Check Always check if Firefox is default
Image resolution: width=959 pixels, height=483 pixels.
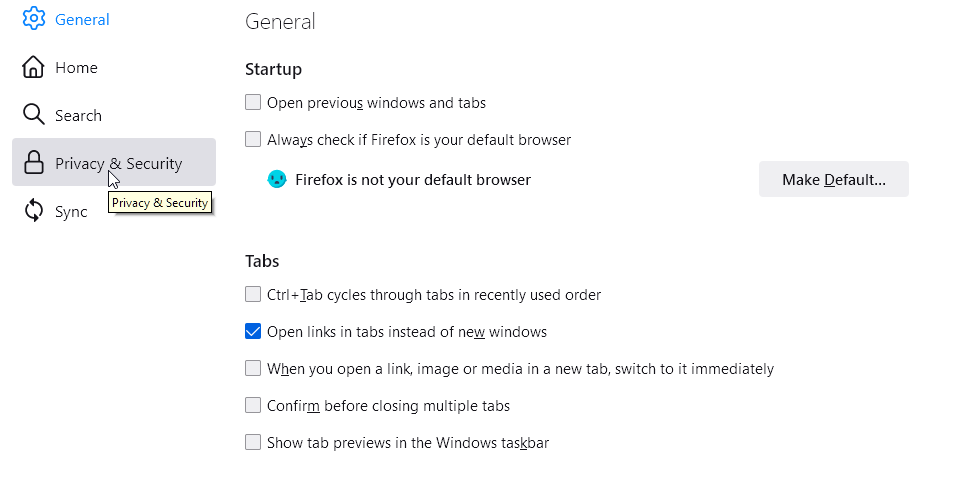coord(253,139)
